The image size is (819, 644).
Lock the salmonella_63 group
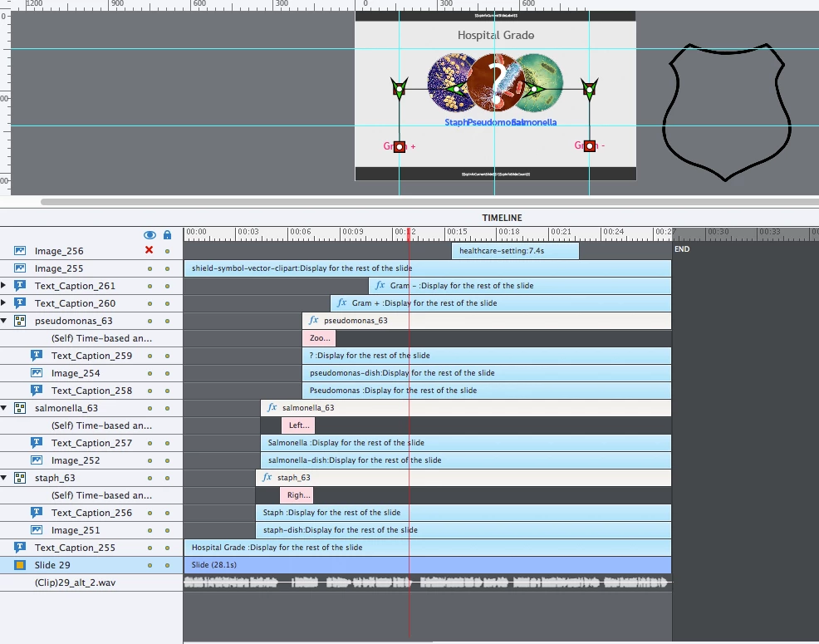[167, 408]
